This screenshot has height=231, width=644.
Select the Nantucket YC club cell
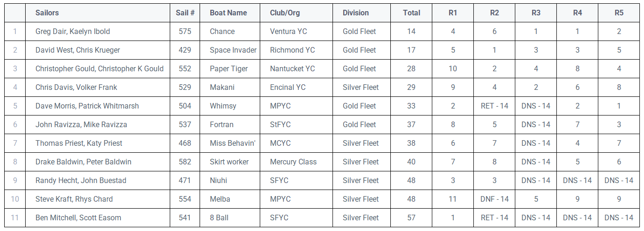coord(292,69)
